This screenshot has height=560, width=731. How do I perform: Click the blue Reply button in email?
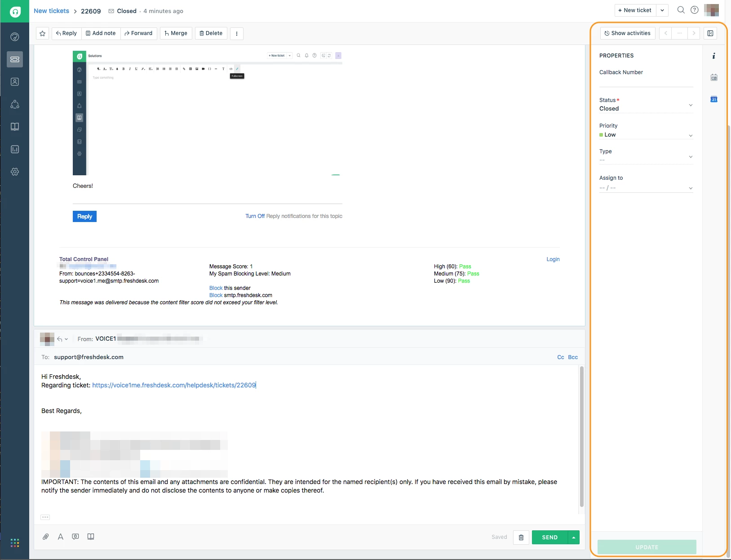[x=84, y=217]
